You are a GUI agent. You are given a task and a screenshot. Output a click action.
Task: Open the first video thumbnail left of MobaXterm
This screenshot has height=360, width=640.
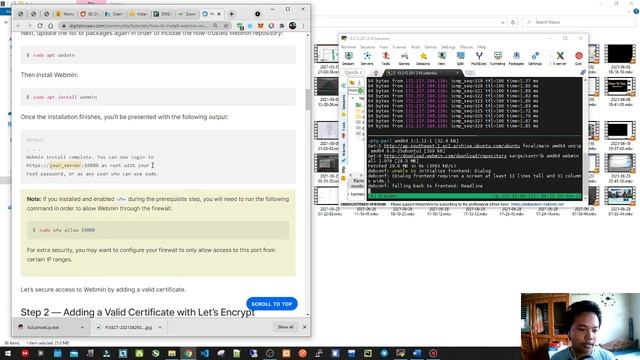pyautogui.click(x=326, y=54)
